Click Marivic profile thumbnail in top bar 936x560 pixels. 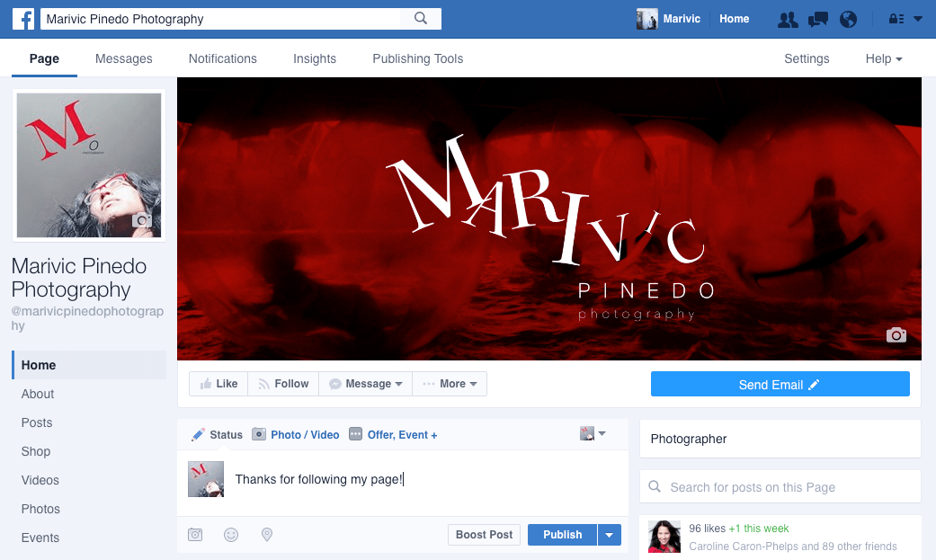click(x=646, y=19)
